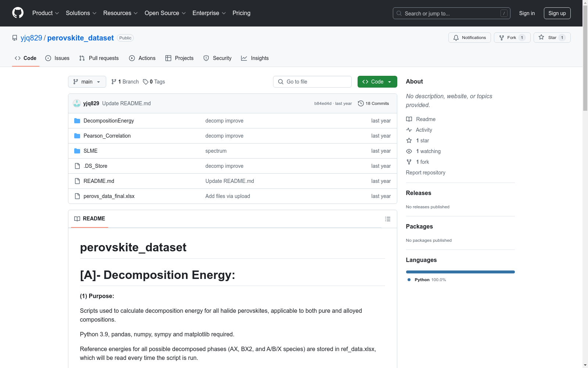The width and height of the screenshot is (588, 368).
Task: Go to the Pricing page
Action: pos(241,13)
